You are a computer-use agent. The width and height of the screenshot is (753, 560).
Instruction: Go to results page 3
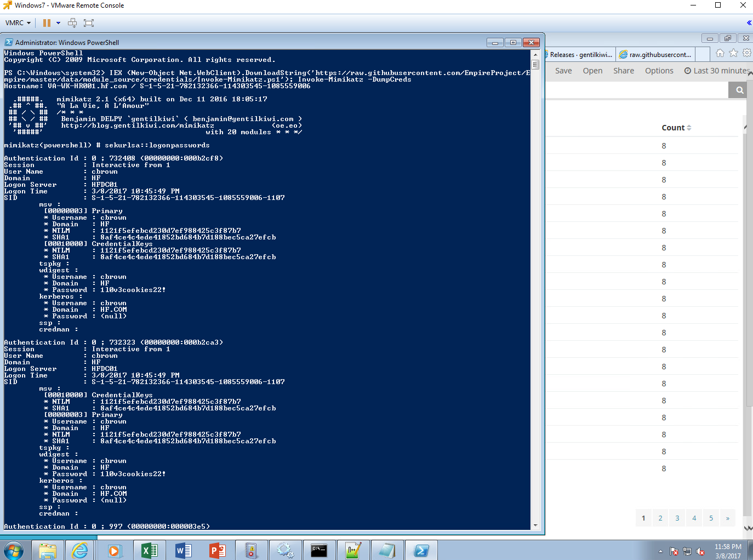[677, 518]
